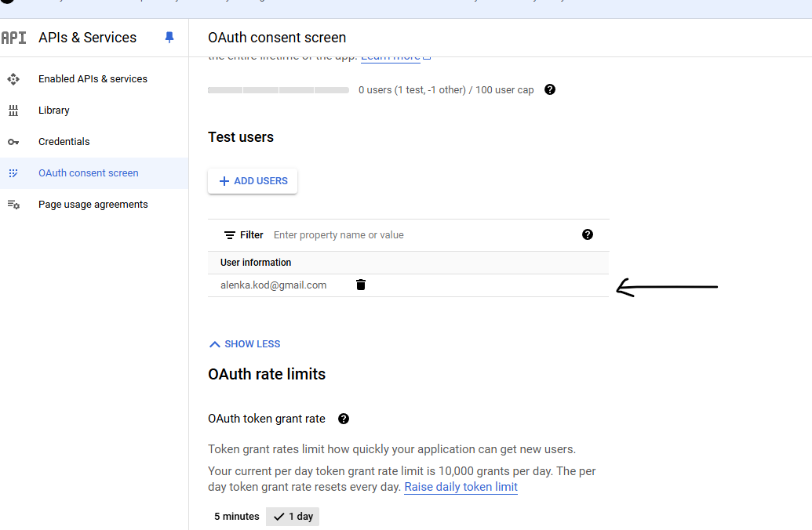Go to Credentials in the sidebar
Image resolution: width=812 pixels, height=530 pixels.
[64, 142]
